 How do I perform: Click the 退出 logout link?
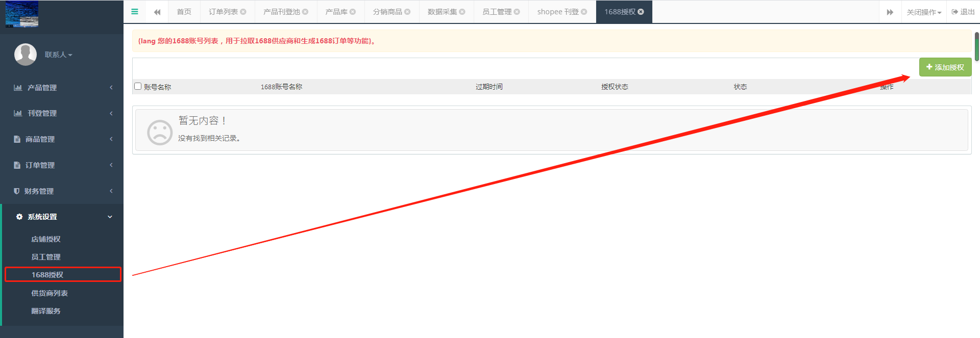click(x=963, y=12)
